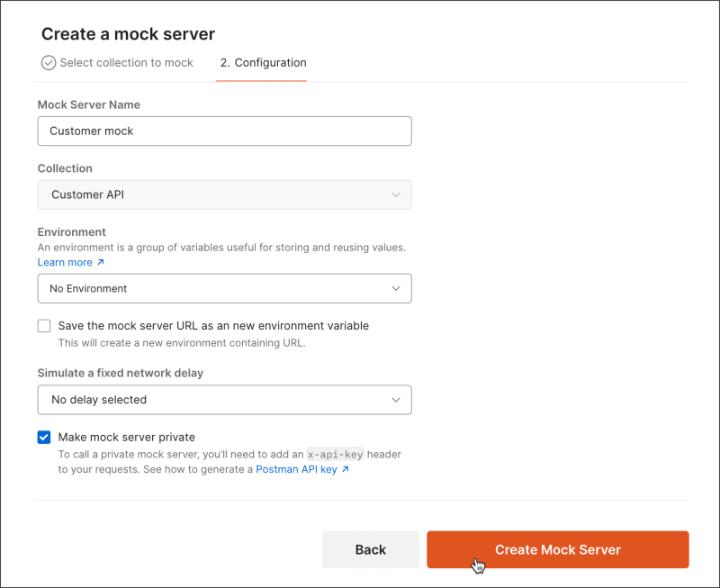This screenshot has height=588, width=720.
Task: Go to Select collection to mock step
Action: click(x=126, y=63)
